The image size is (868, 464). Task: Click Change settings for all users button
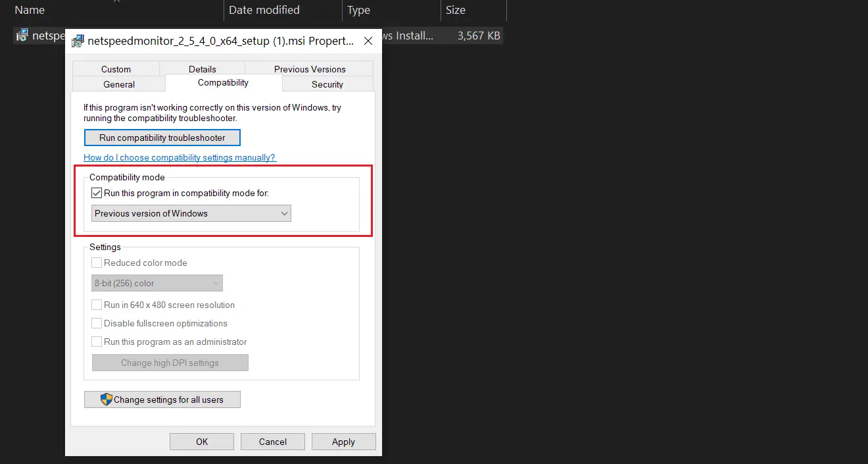pyautogui.click(x=162, y=400)
